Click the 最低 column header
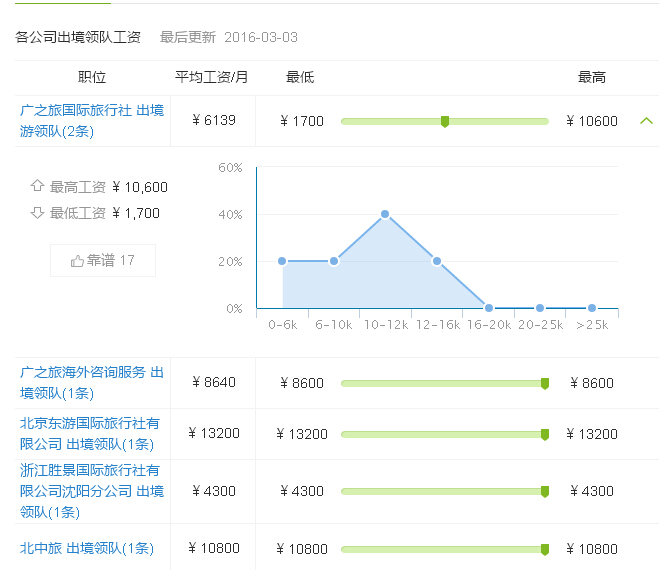 click(300, 77)
